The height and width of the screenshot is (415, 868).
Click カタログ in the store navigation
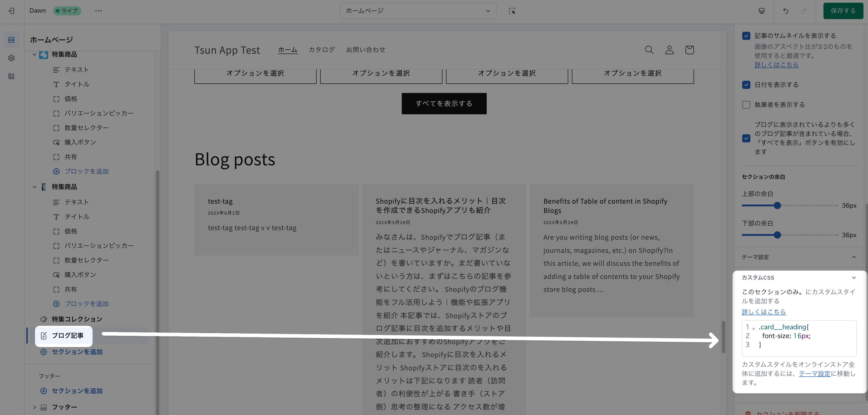(x=321, y=50)
